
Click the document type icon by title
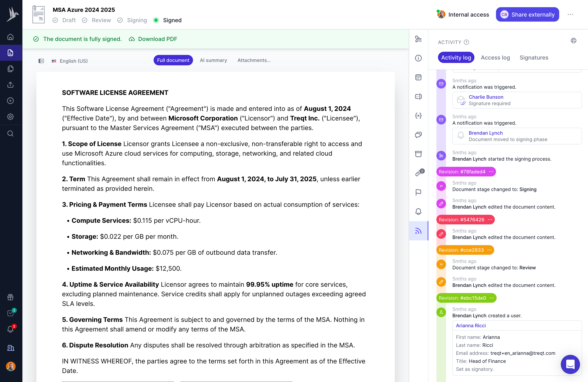pyautogui.click(x=38, y=14)
